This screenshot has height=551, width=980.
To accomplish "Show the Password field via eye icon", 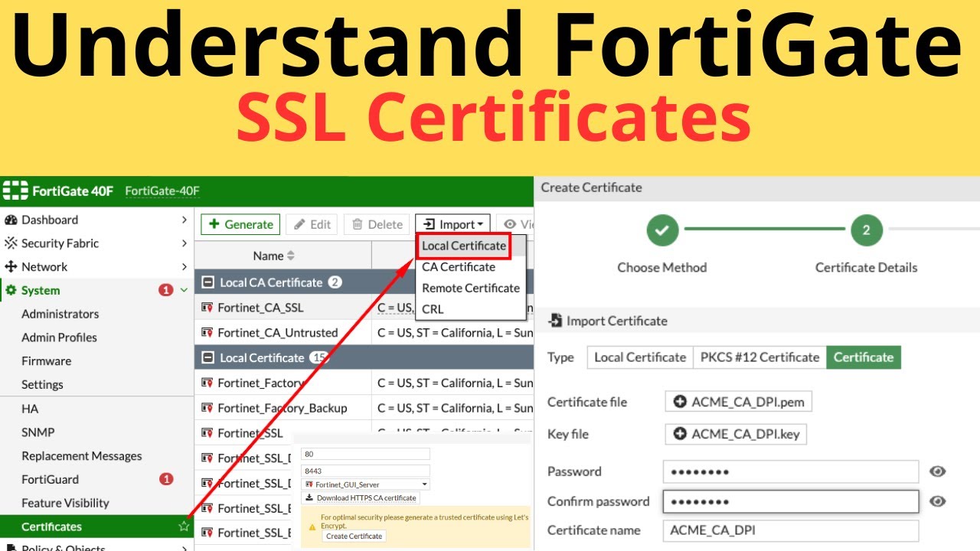I will 937,471.
